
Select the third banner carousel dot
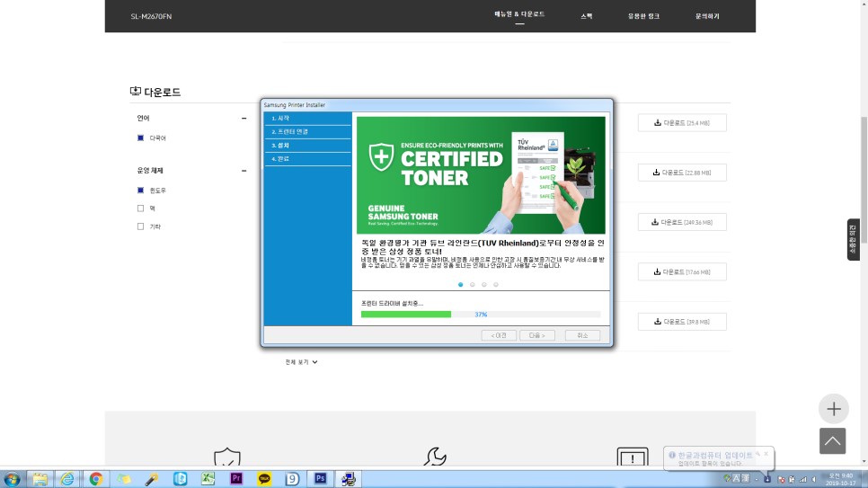[483, 285]
